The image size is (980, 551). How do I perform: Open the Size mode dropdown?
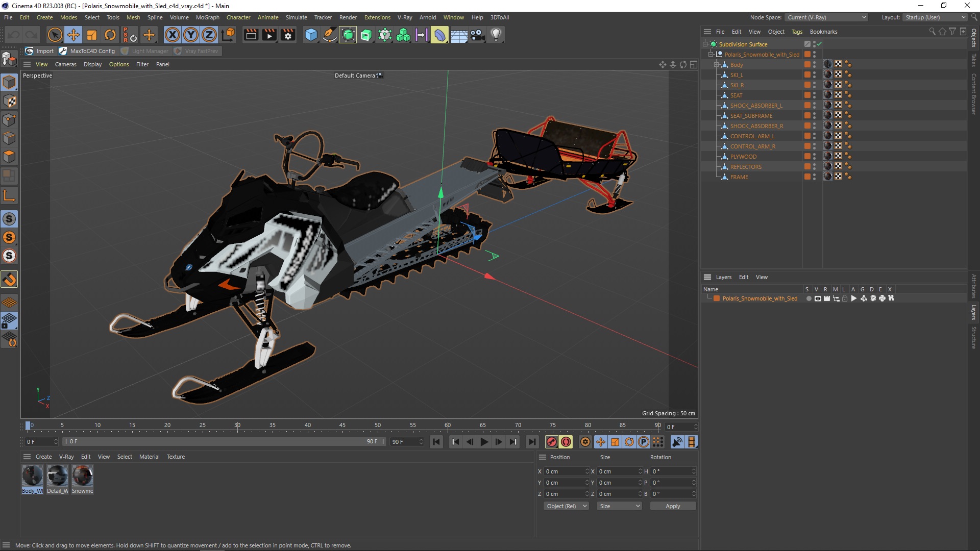[x=619, y=506]
